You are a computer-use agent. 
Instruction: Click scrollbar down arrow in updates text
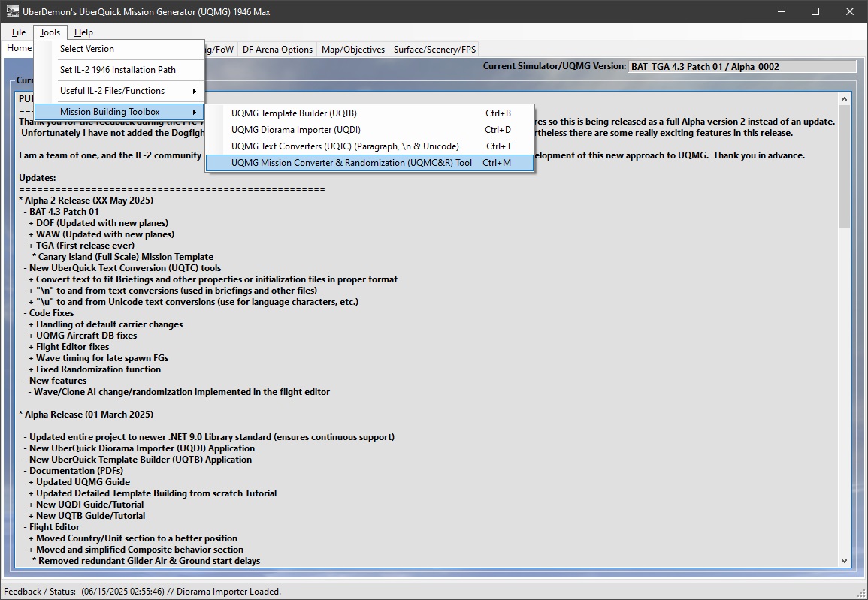click(844, 561)
